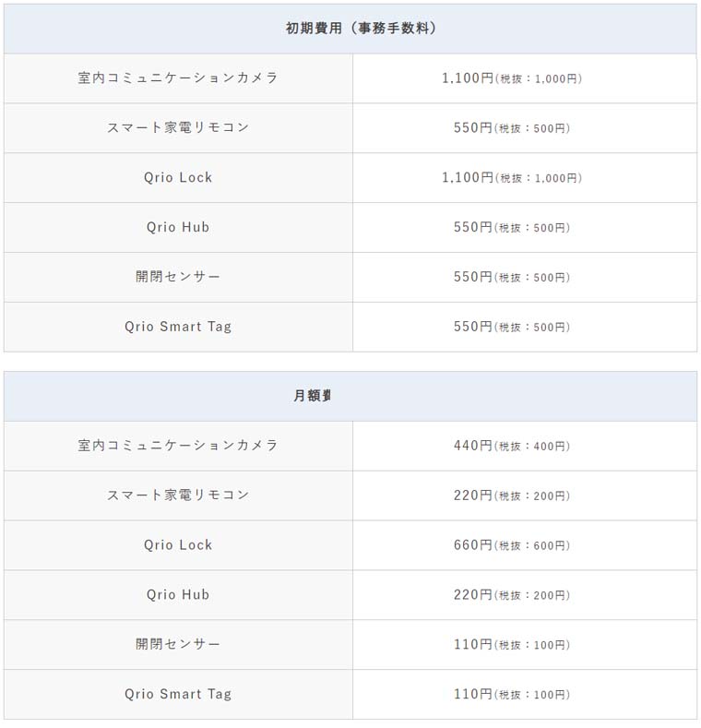
Task: Click Qrio Smart Tag in the 初期費用 table
Action: pyautogui.click(x=178, y=327)
